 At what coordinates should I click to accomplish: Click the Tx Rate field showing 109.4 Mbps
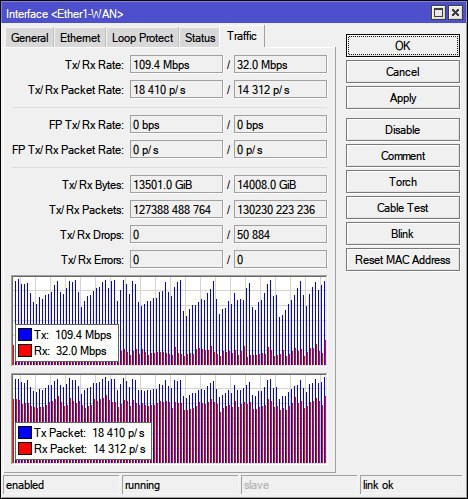(176, 64)
